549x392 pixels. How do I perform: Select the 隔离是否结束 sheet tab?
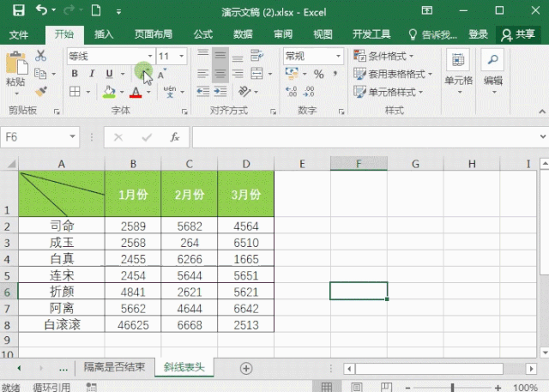tap(114, 367)
